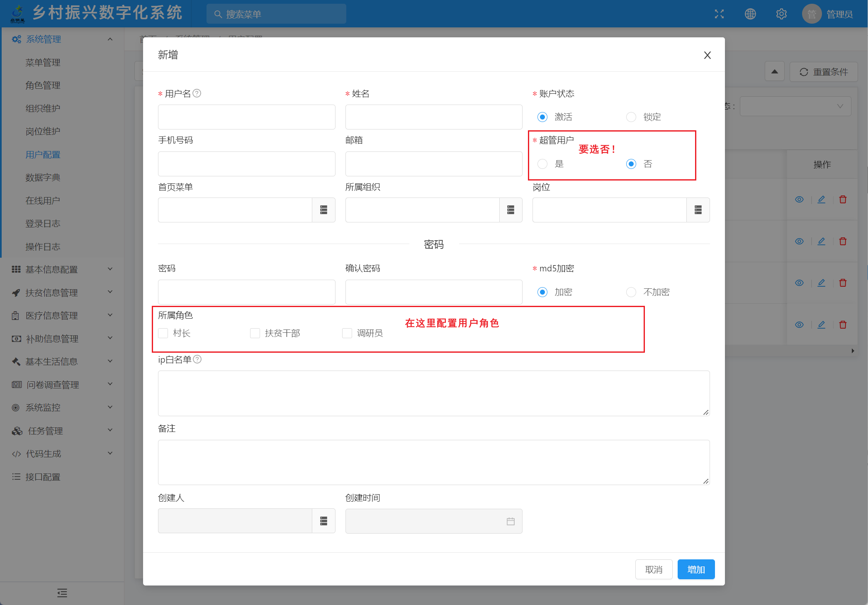Open the 数据字典 menu item
This screenshot has width=868, height=605.
coord(43,178)
